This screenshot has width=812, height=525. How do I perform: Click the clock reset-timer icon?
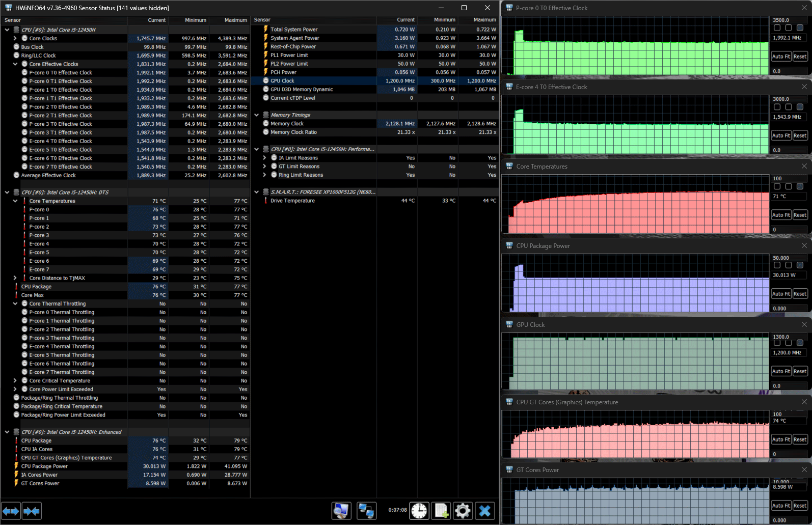pyautogui.click(x=419, y=510)
